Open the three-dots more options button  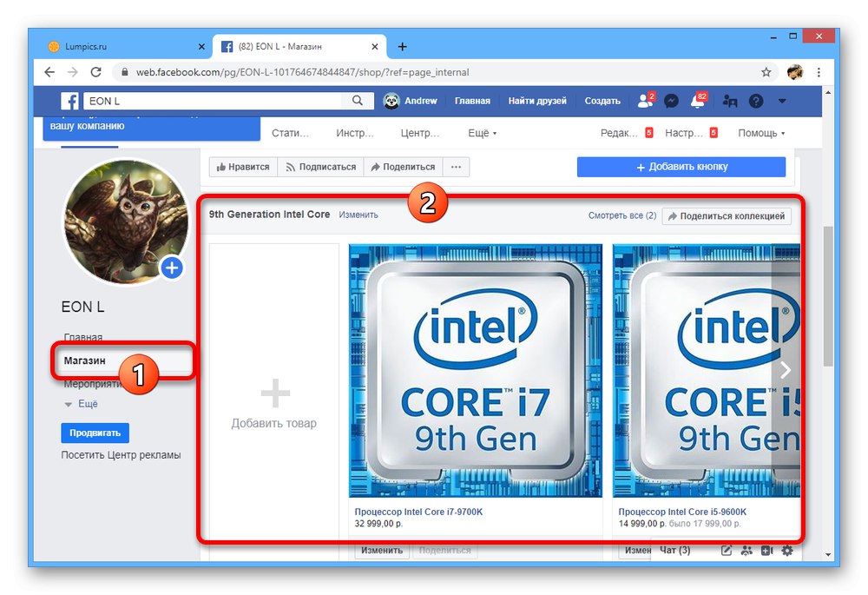tap(457, 167)
